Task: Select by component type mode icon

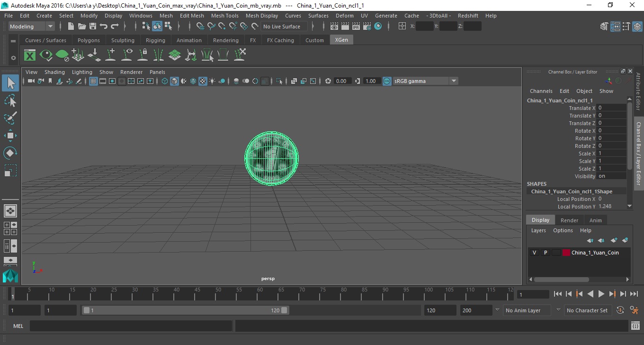Action: [x=168, y=27]
